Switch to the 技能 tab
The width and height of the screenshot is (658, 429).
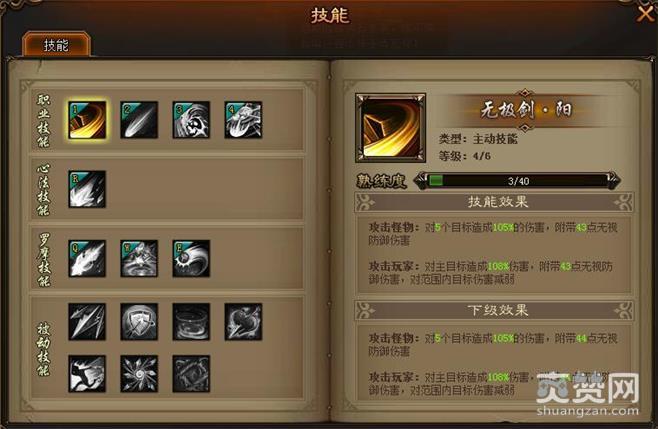[x=57, y=44]
